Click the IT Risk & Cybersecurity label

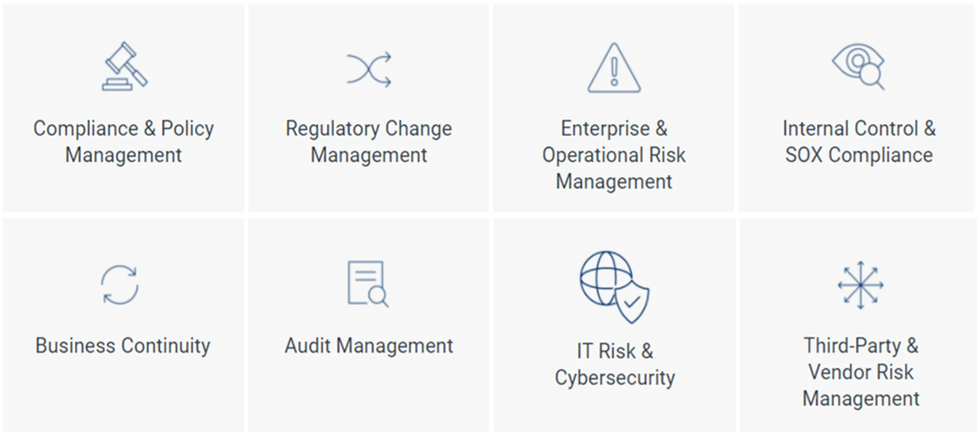coord(614,363)
